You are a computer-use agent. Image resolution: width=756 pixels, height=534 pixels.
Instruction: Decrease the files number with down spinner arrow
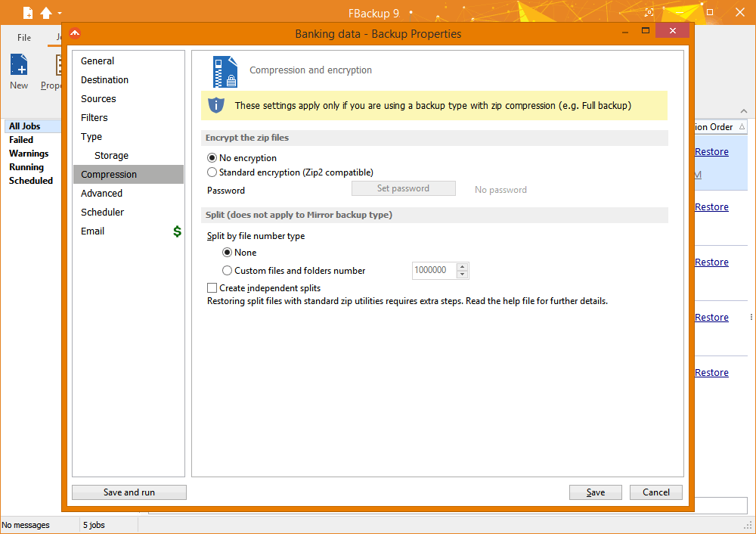[x=463, y=275]
